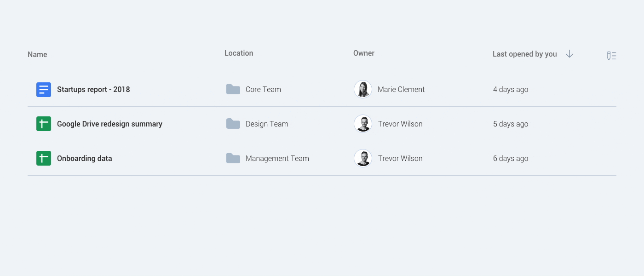Click the Core Team folder icon
This screenshot has width=644, height=276.
tap(233, 89)
